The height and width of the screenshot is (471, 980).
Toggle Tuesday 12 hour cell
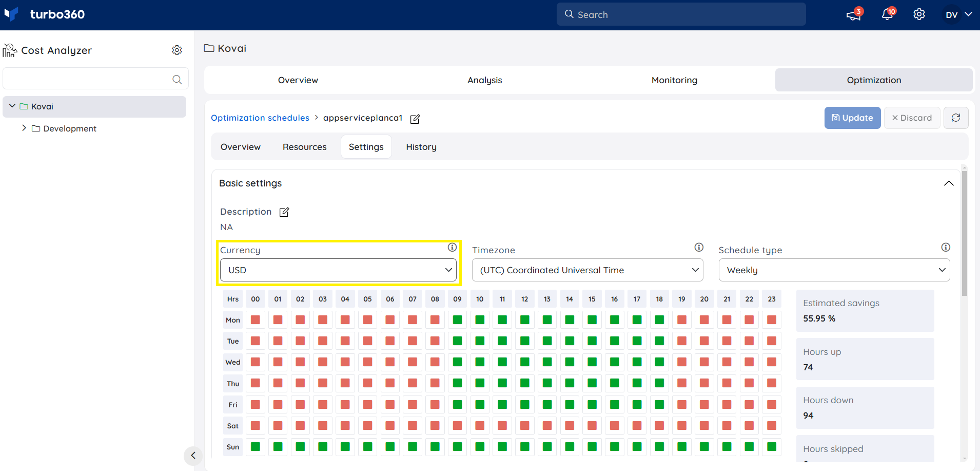click(x=525, y=341)
